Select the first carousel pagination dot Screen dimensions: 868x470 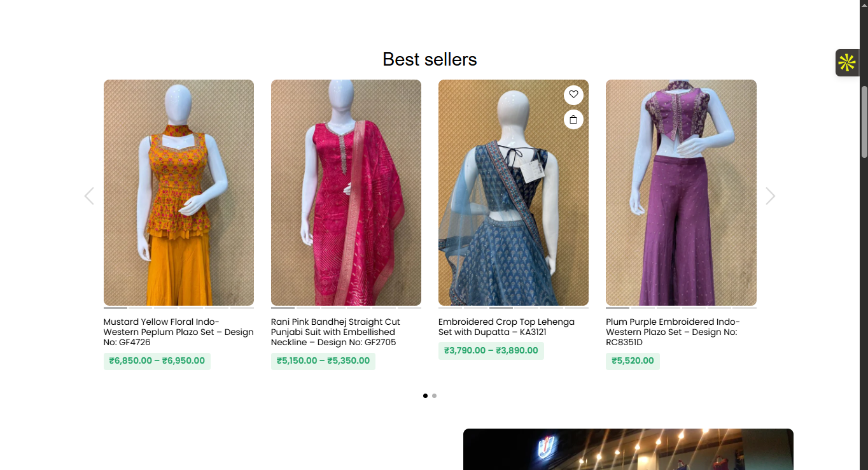pos(425,395)
